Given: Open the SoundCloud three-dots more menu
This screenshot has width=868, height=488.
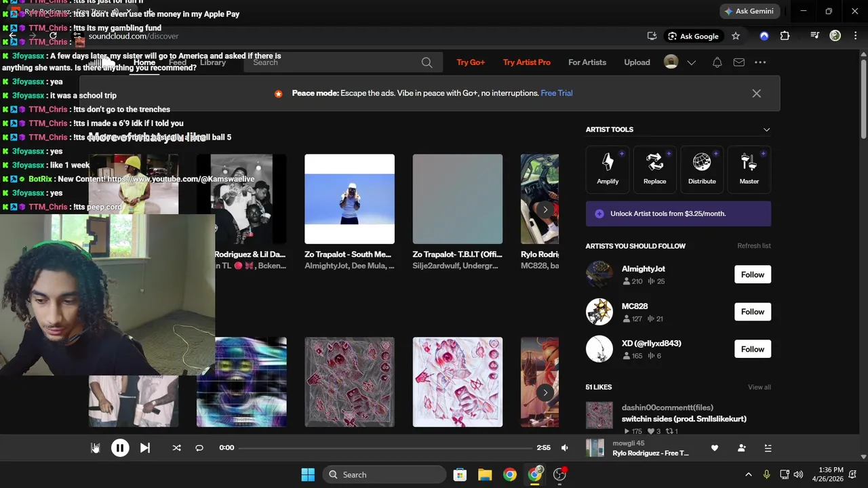Looking at the screenshot, I should click(x=760, y=62).
